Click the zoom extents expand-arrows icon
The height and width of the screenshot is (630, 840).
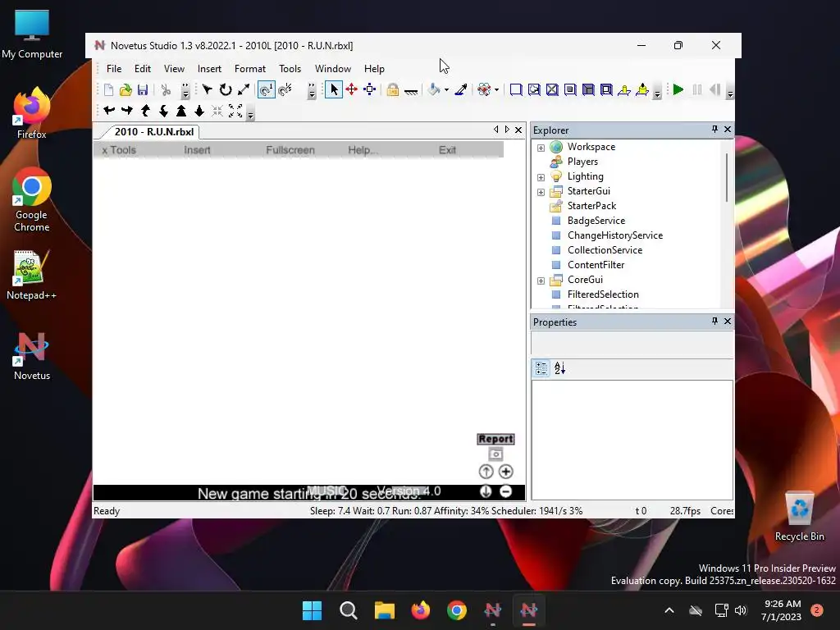pos(235,111)
